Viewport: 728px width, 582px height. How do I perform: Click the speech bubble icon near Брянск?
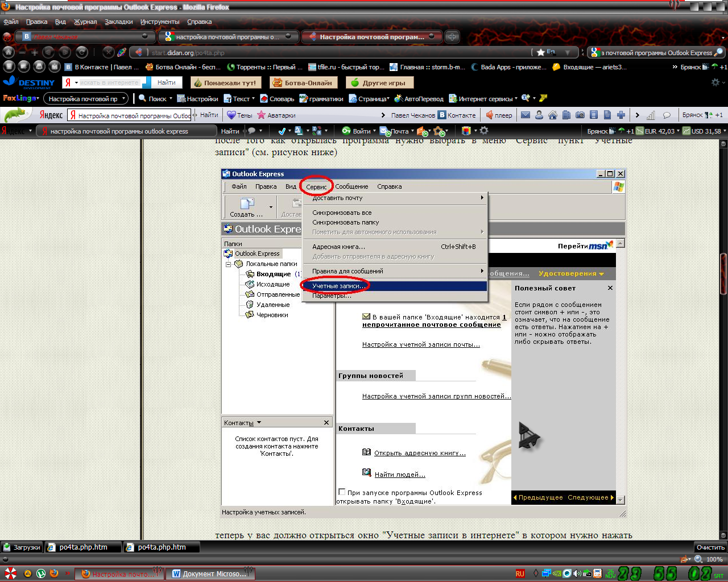point(667,115)
